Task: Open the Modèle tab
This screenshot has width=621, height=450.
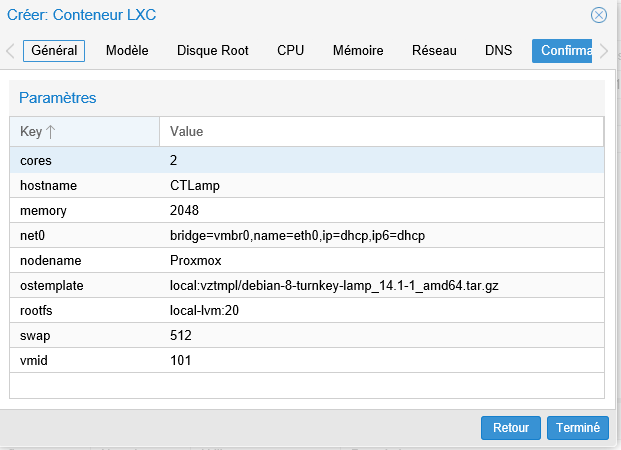Action: coord(127,51)
